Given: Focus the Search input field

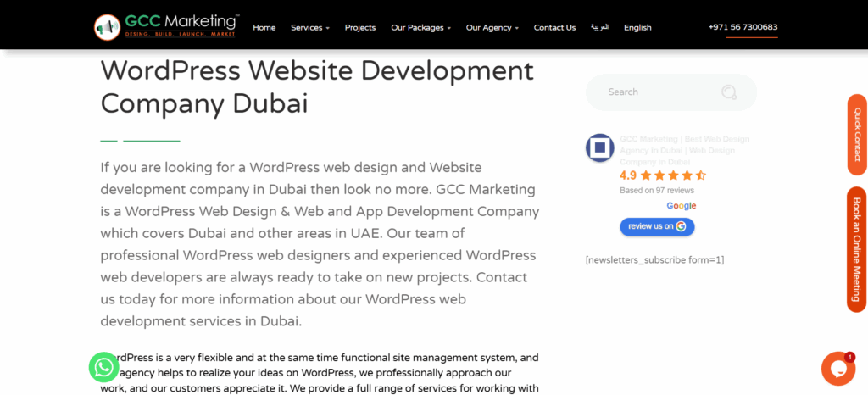Looking at the screenshot, I should coord(671,92).
